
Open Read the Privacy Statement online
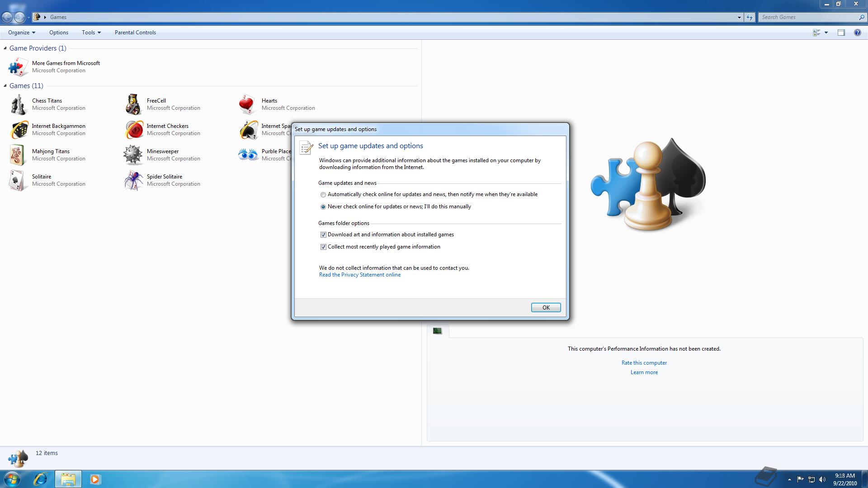[x=360, y=275]
